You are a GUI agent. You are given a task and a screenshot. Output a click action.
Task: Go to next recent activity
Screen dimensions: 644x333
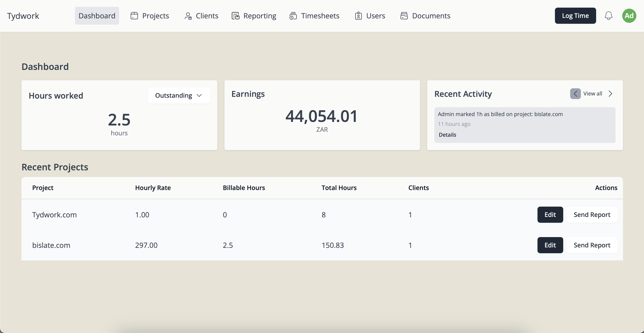coord(610,94)
